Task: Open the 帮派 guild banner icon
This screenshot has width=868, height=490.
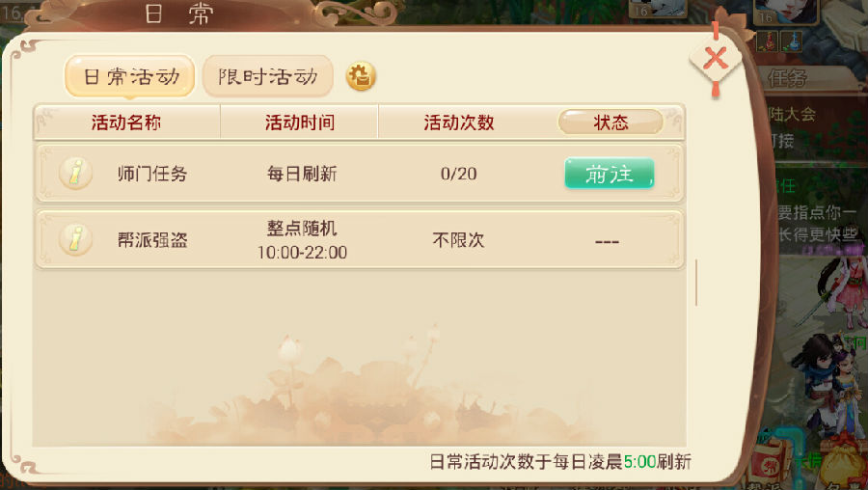Action: [x=772, y=465]
